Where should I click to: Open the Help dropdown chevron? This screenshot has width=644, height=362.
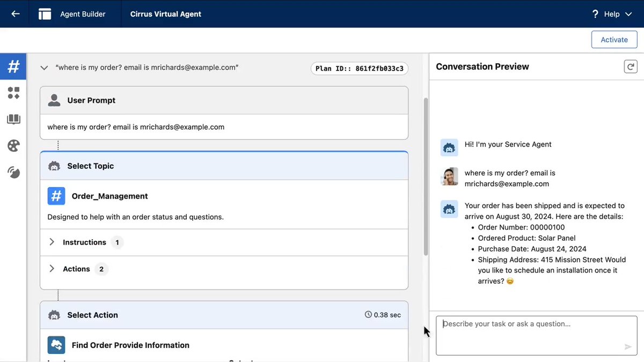[628, 14]
